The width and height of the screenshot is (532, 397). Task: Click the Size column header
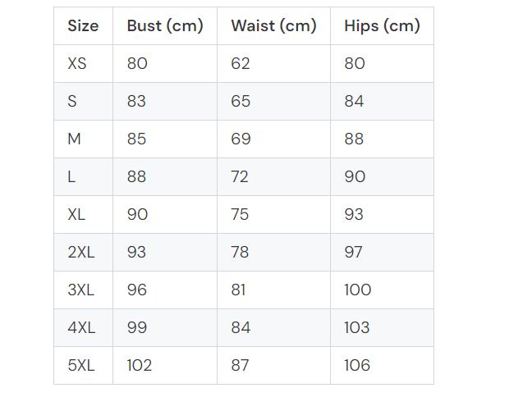(x=83, y=26)
